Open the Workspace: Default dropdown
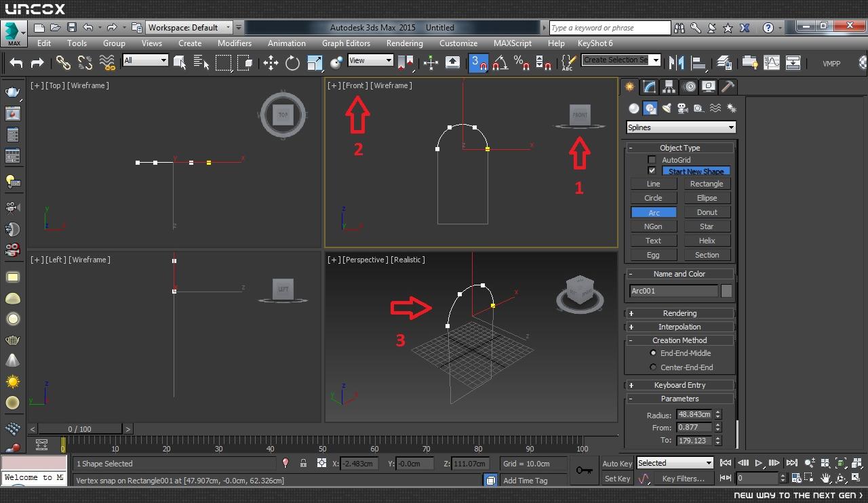 (189, 28)
